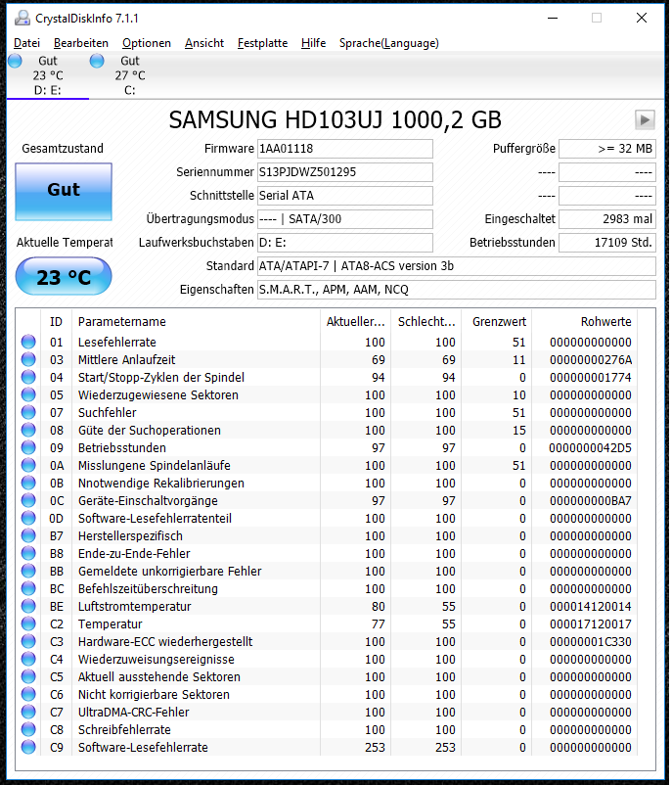Click status icon of Suchfehler row
The height and width of the screenshot is (785, 672).
coord(28,412)
